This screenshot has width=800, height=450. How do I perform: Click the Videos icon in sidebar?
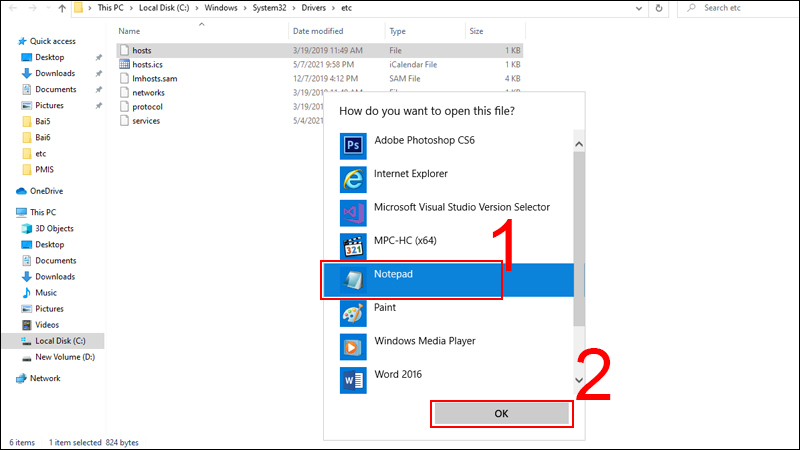point(27,325)
